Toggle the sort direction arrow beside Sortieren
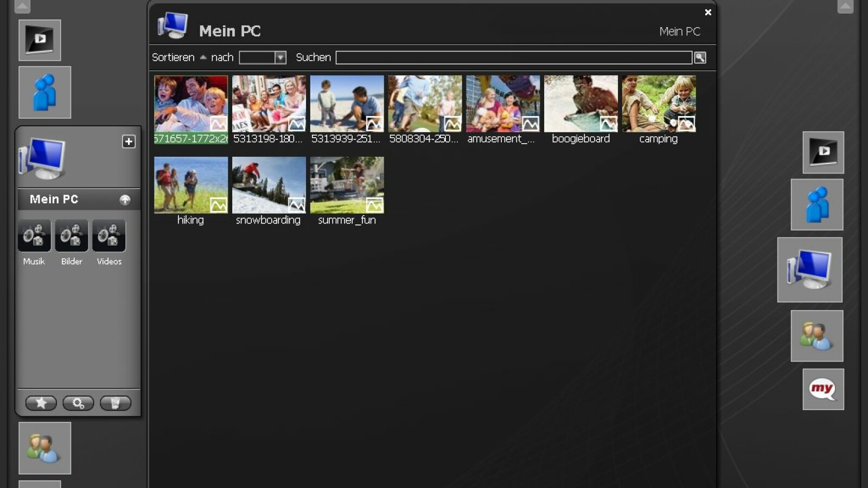Viewport: 868px width, 488px height. 203,57
